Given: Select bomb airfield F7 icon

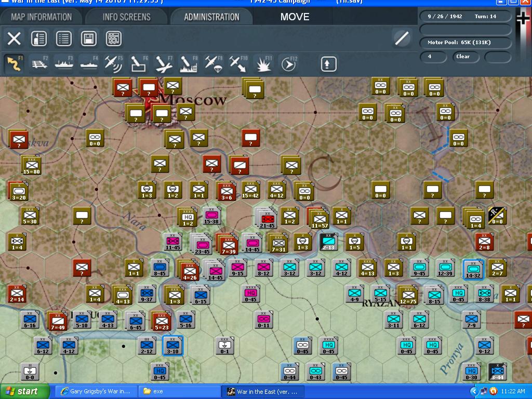Looking at the screenshot, I should (x=164, y=64).
